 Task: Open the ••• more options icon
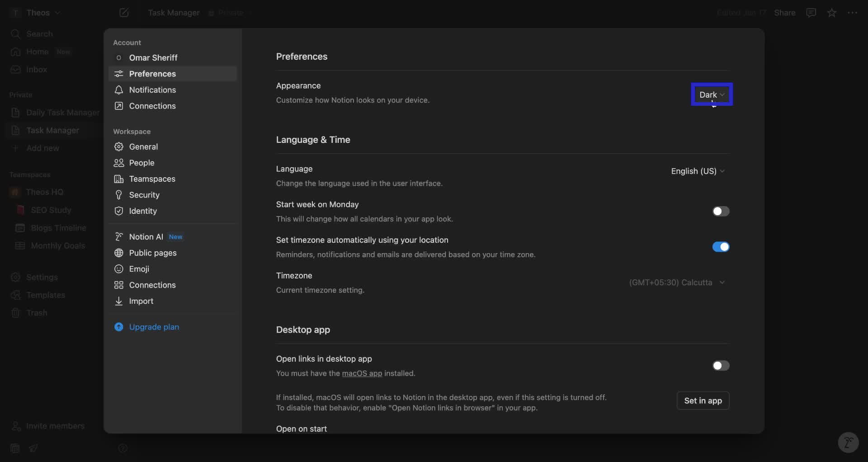854,12
